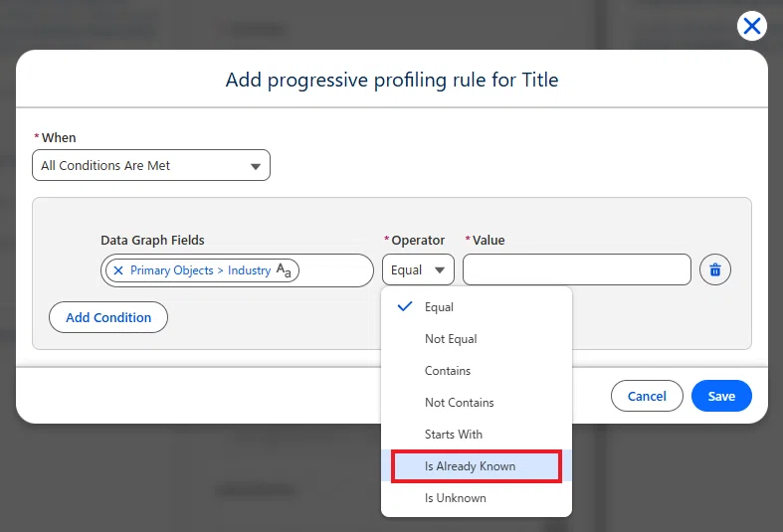Remove the Industry field pill
This screenshot has height=532, width=783.
(118, 270)
